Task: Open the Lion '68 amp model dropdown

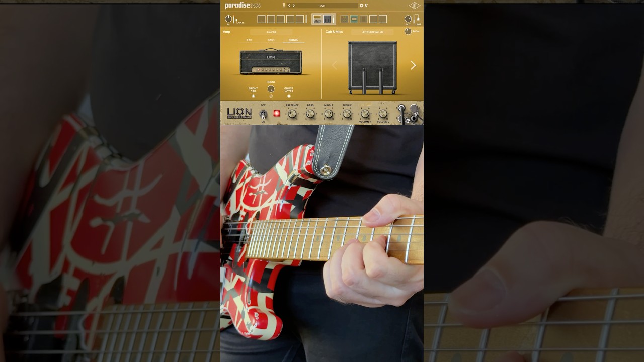Action: [x=272, y=32]
